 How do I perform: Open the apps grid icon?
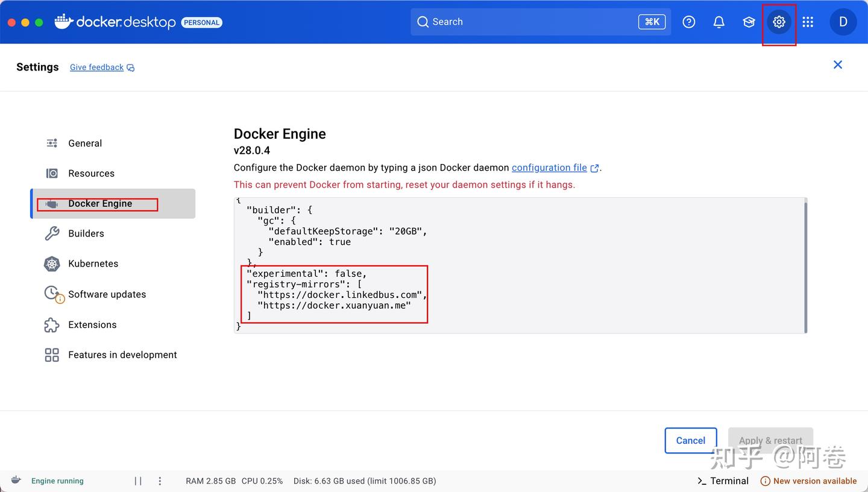coord(808,22)
